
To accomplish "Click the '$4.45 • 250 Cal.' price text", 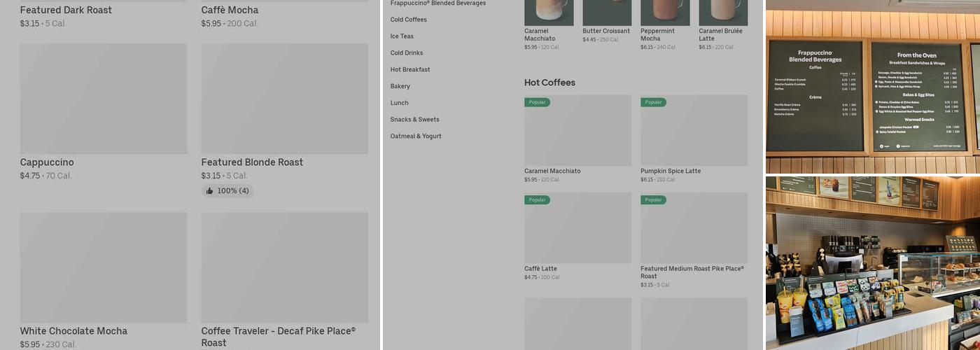I will 601,40.
